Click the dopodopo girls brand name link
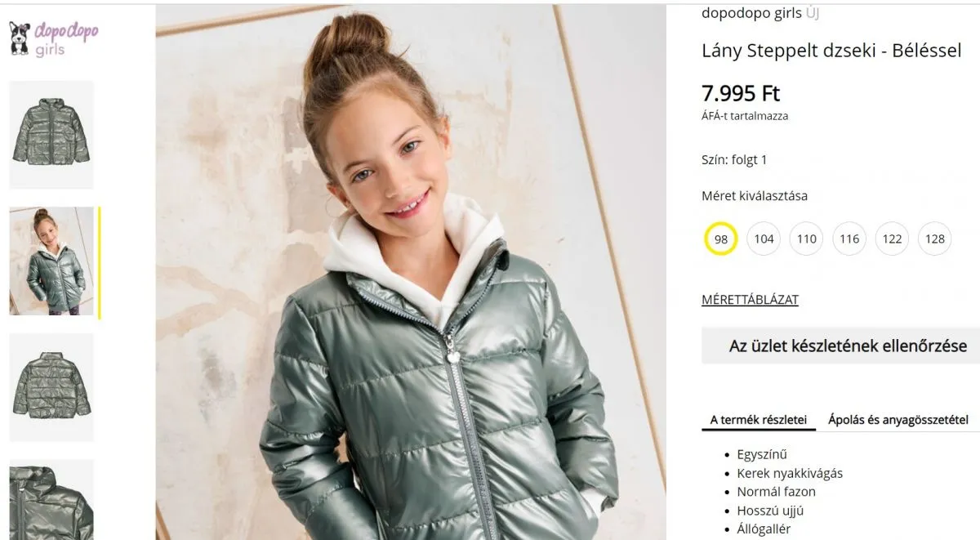Screen dimensions: 980x540 pos(752,13)
